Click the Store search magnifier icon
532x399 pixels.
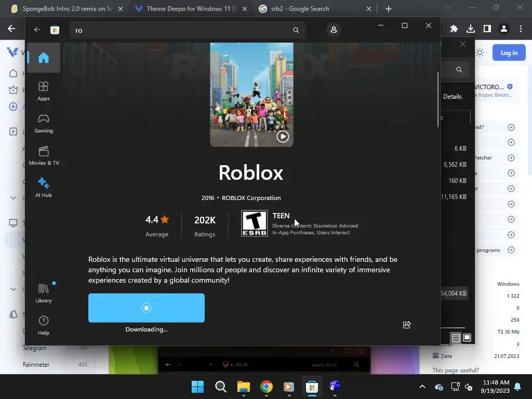click(296, 30)
